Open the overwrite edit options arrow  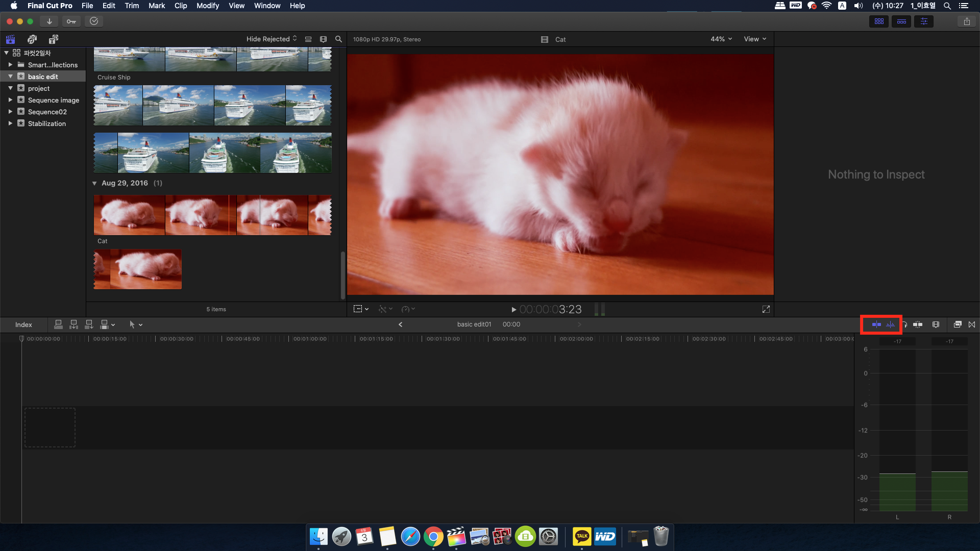point(113,325)
